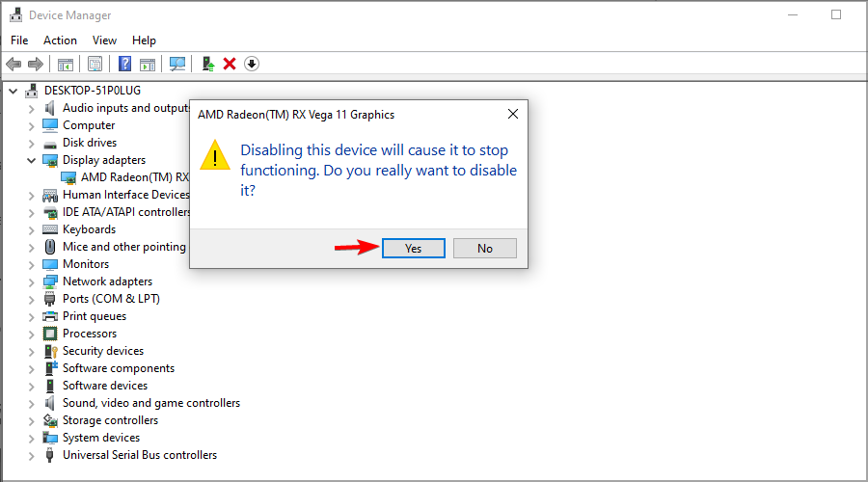Open the Help question mark toolbar icon

point(125,65)
